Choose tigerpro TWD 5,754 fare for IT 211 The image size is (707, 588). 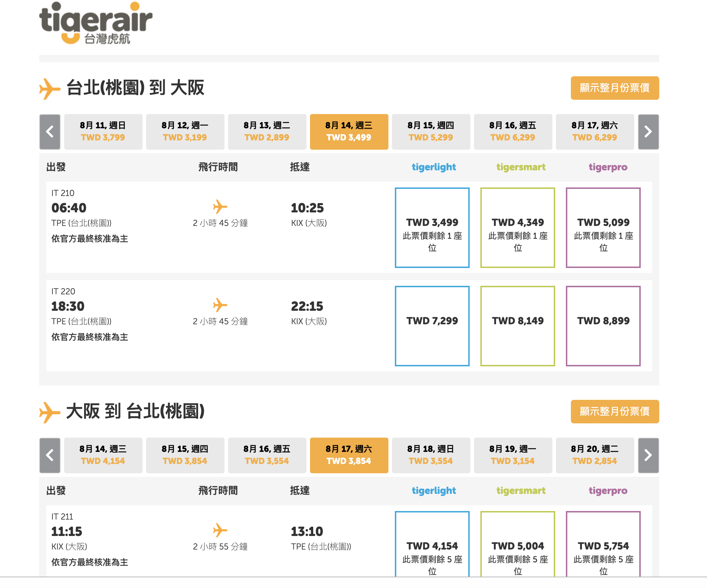[x=603, y=544]
